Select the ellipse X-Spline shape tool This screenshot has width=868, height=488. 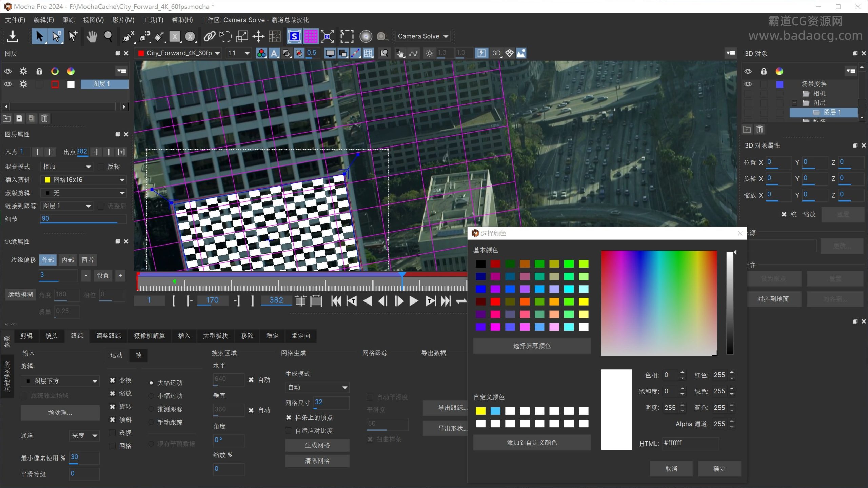[x=191, y=36]
